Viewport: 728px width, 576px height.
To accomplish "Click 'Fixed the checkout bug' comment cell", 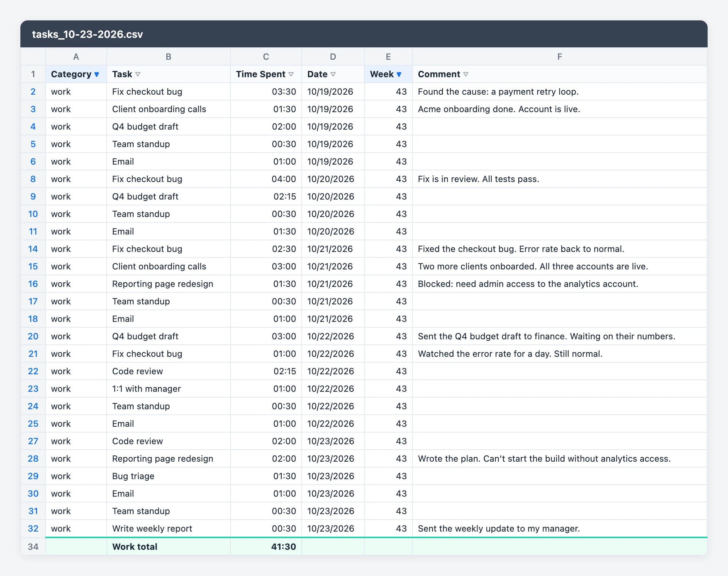I will [560, 249].
